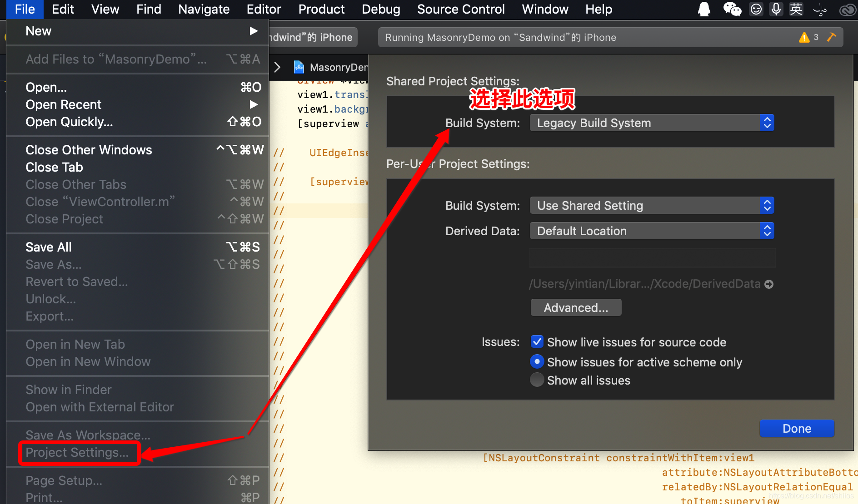
Task: Open per-user Build System Use Shared Setting dropdown
Action: coord(652,205)
